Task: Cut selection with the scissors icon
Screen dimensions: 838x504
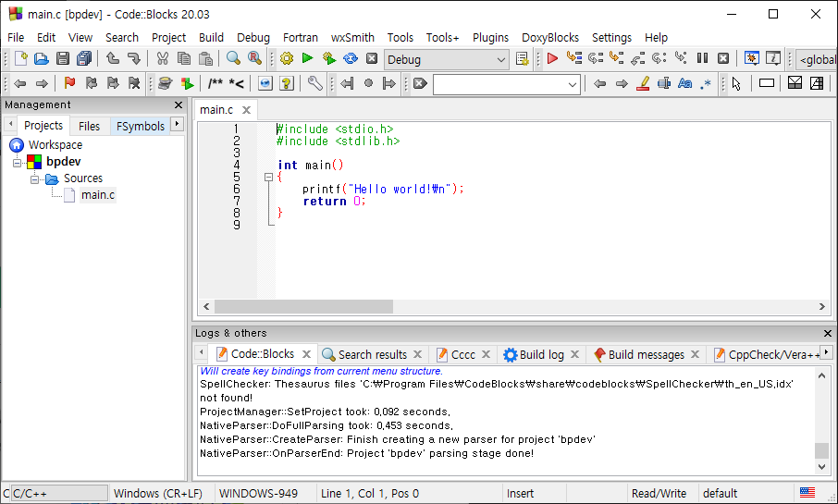Action: [x=163, y=58]
